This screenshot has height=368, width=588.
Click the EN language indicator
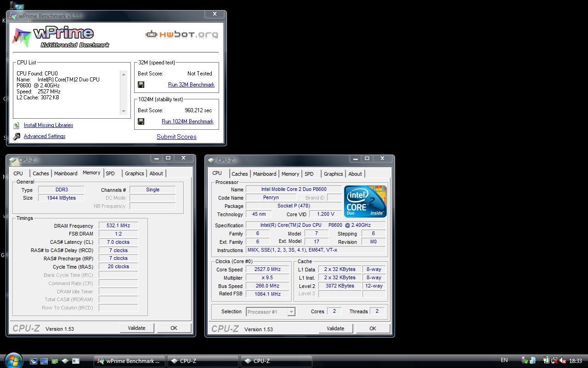(504, 361)
